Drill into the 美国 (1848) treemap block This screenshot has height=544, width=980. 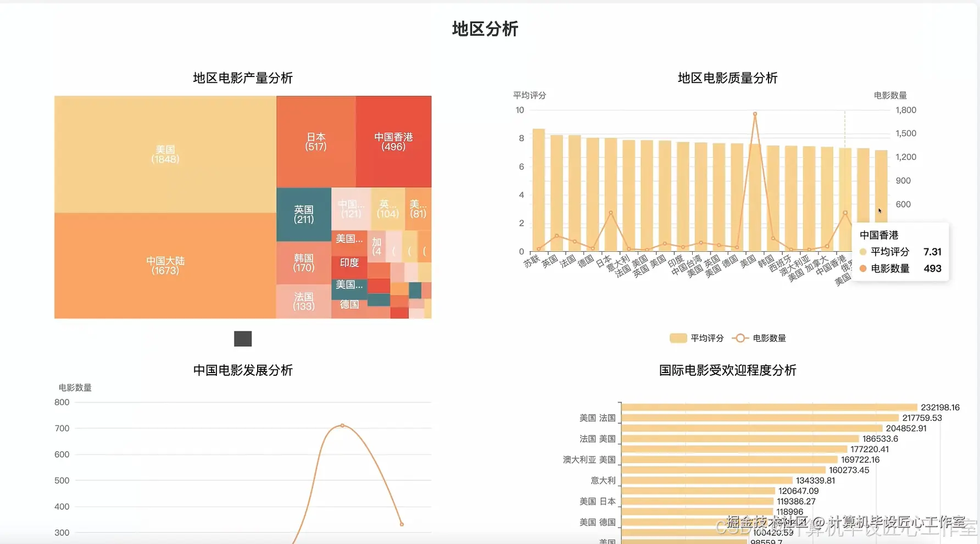pos(165,154)
